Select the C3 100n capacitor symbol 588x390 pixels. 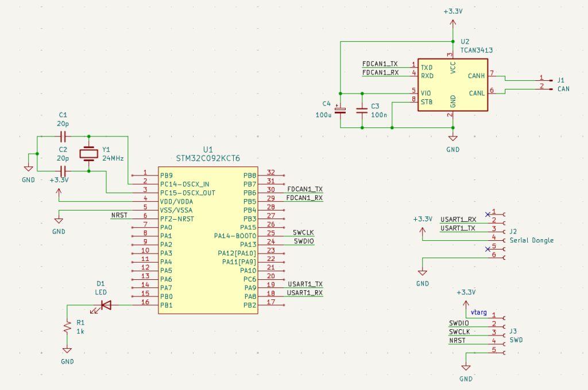click(x=362, y=111)
